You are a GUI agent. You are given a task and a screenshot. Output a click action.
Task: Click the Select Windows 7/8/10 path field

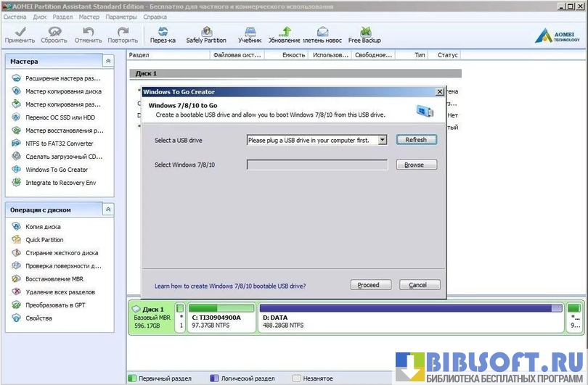click(x=317, y=165)
